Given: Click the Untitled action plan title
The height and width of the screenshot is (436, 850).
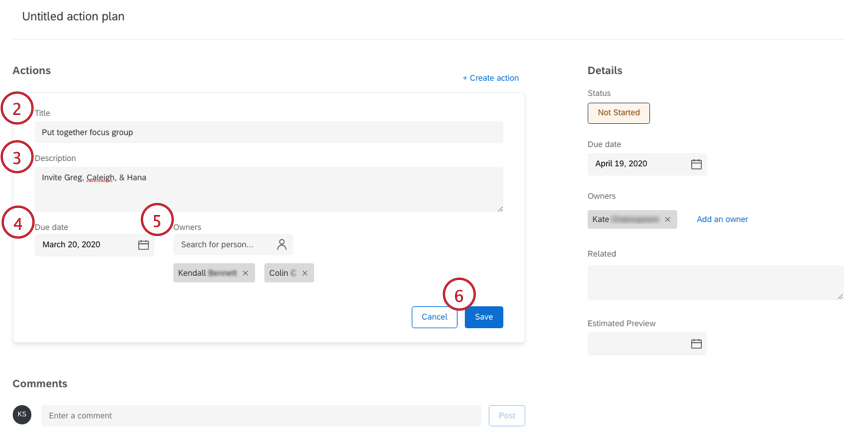Looking at the screenshot, I should point(73,17).
